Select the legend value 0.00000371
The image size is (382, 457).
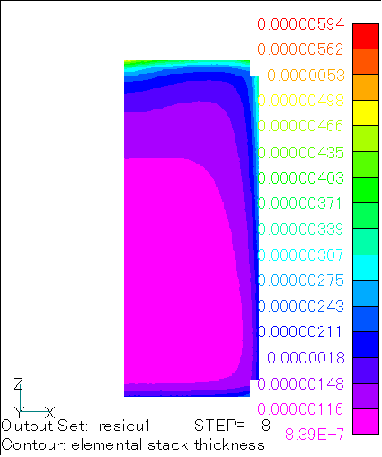pyautogui.click(x=300, y=203)
